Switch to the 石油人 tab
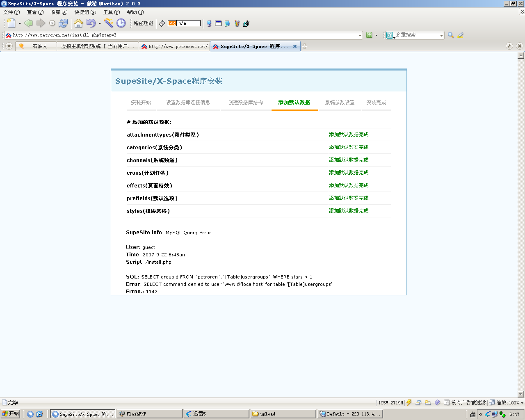525x420 pixels. tap(36, 46)
